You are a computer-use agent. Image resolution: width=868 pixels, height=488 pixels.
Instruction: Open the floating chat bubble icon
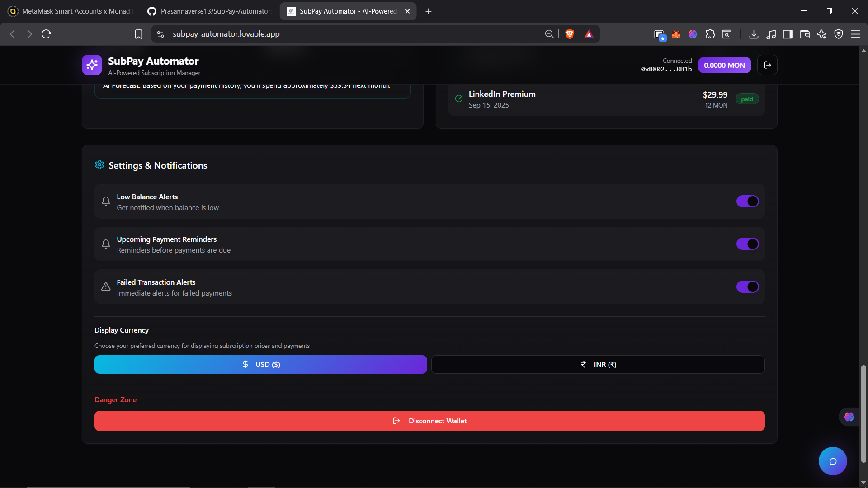coord(832,461)
